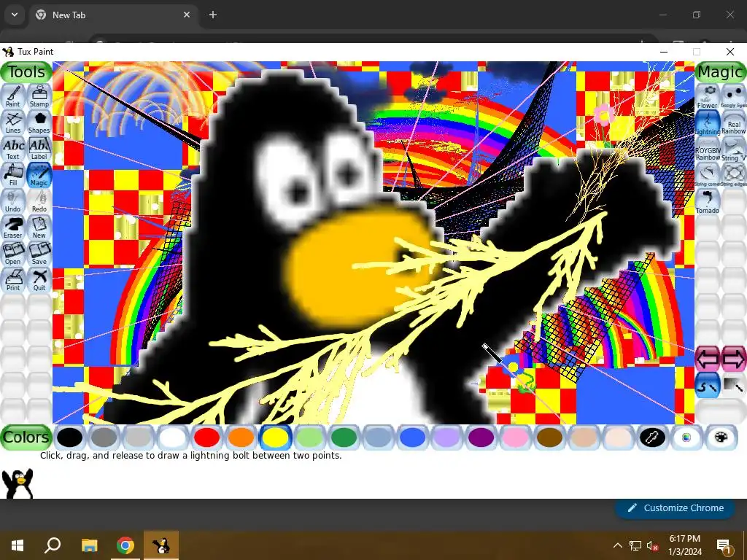Print the current drawing
Viewport: 747px width, 560px height.
[13, 279]
